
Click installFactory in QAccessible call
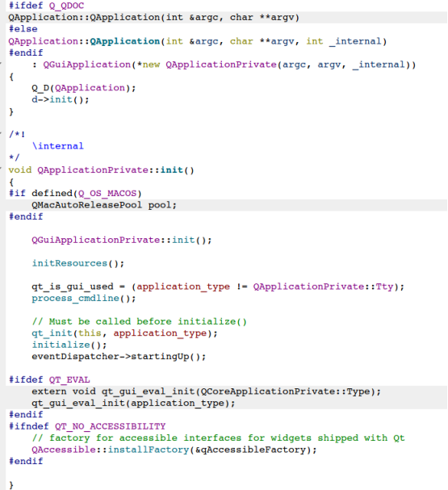pyautogui.click(x=149, y=450)
